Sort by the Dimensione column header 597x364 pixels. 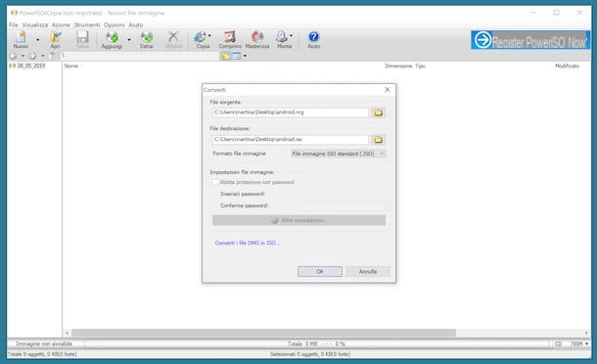click(x=398, y=67)
